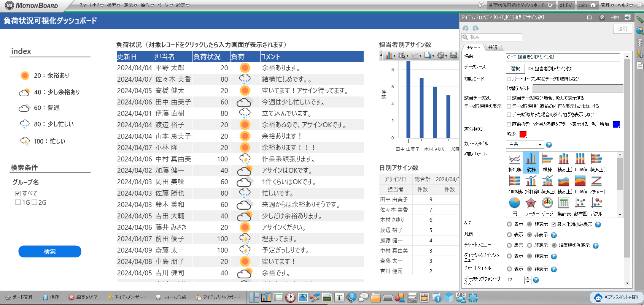The image size is (644, 305).
Task: Open the 表示 menu in top menu bar
Action: click(130, 5)
